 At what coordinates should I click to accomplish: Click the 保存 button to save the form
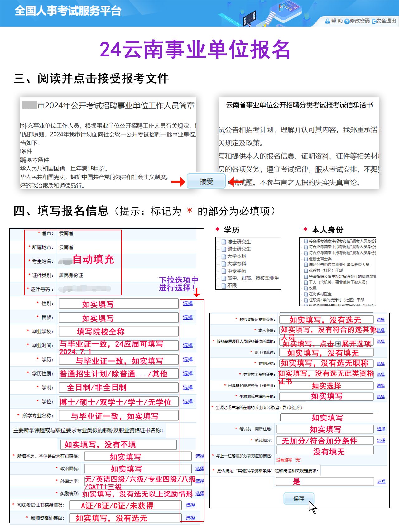tap(299, 499)
